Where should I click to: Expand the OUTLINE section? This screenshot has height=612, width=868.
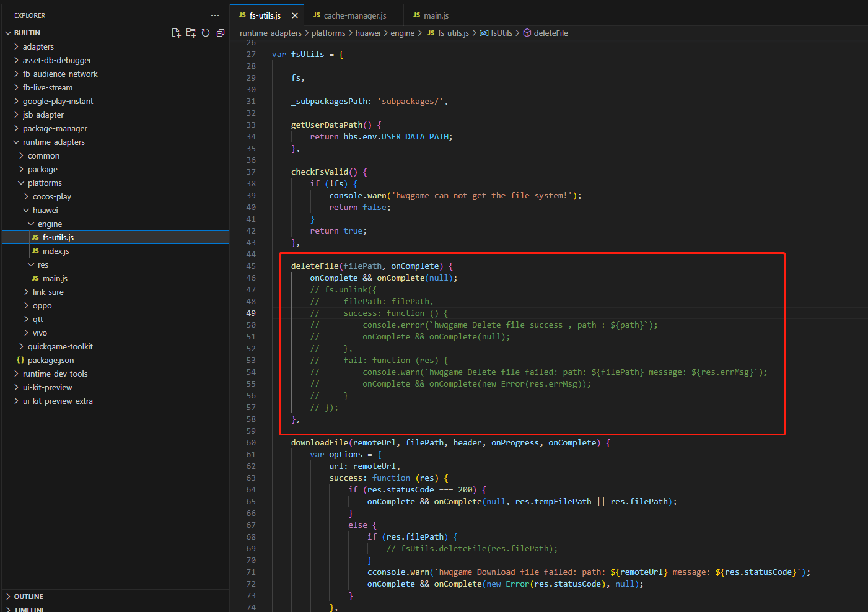[x=28, y=597]
